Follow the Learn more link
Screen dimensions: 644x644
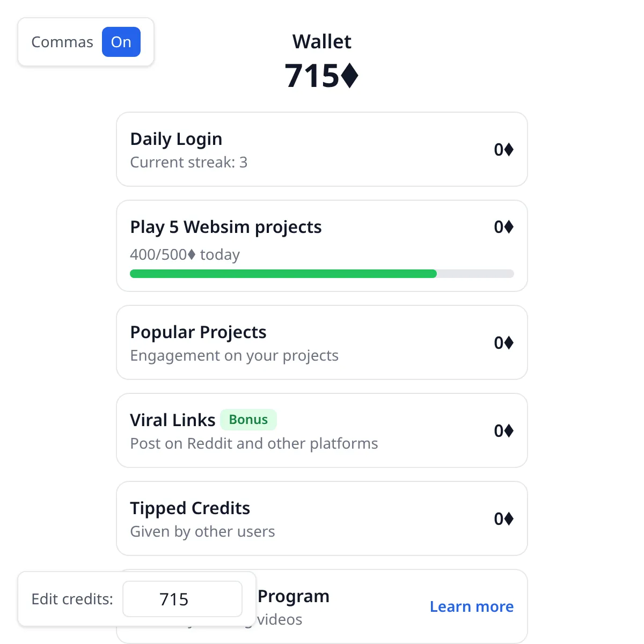[x=472, y=606]
